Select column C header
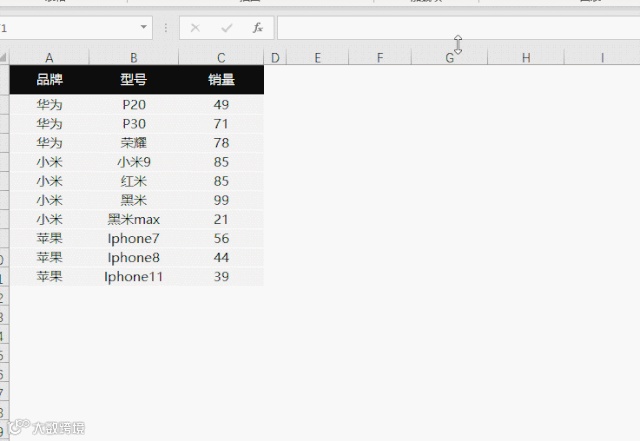 coord(221,58)
